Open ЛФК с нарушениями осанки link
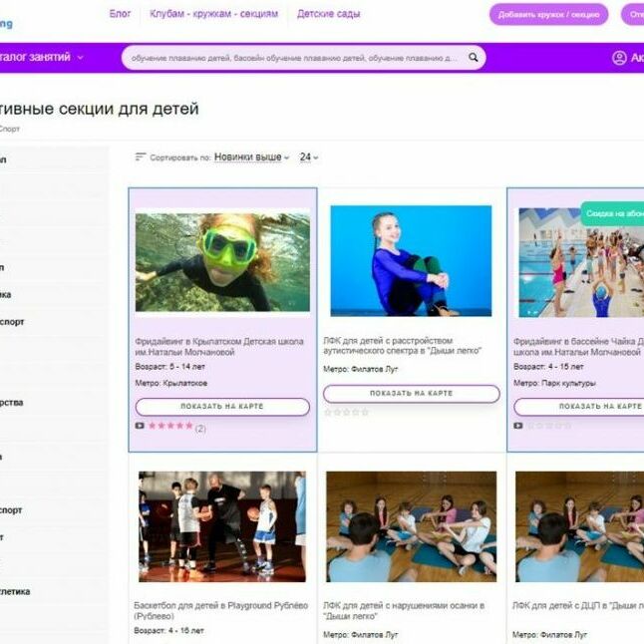Image resolution: width=644 pixels, height=644 pixels. click(404, 611)
